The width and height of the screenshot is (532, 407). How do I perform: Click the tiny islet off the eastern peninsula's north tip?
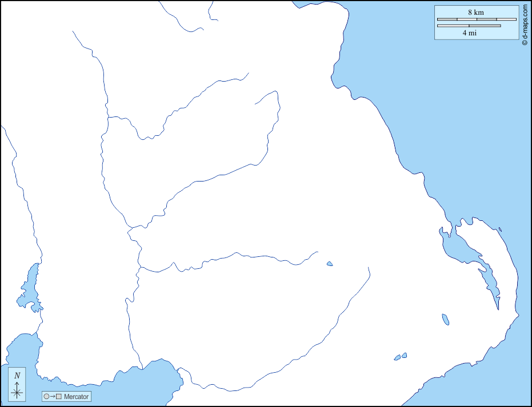(500, 230)
